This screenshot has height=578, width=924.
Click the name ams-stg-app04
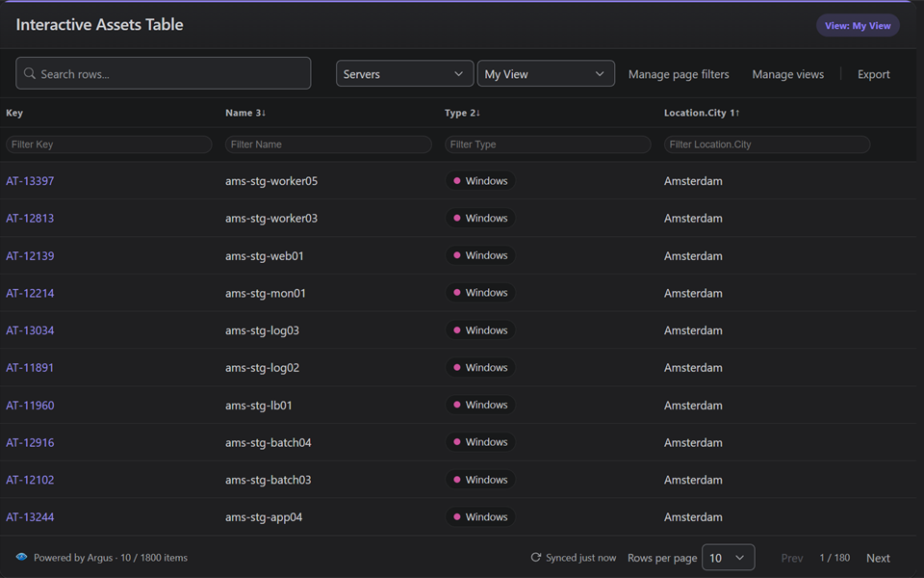(x=264, y=517)
